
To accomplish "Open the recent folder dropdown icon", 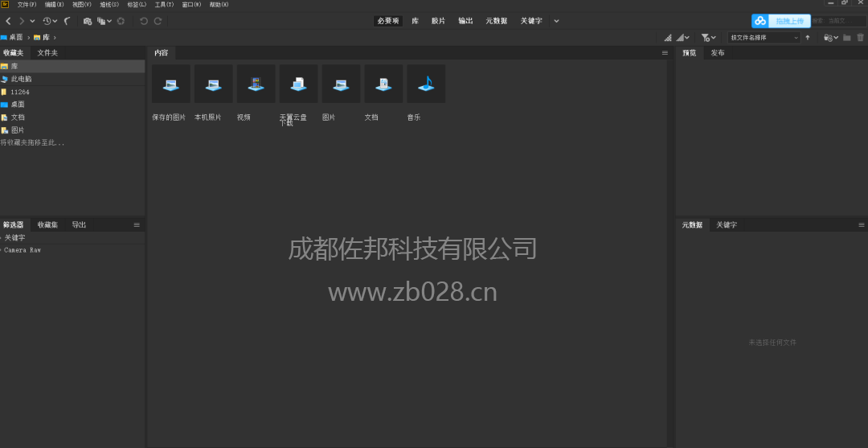I will [831, 38].
